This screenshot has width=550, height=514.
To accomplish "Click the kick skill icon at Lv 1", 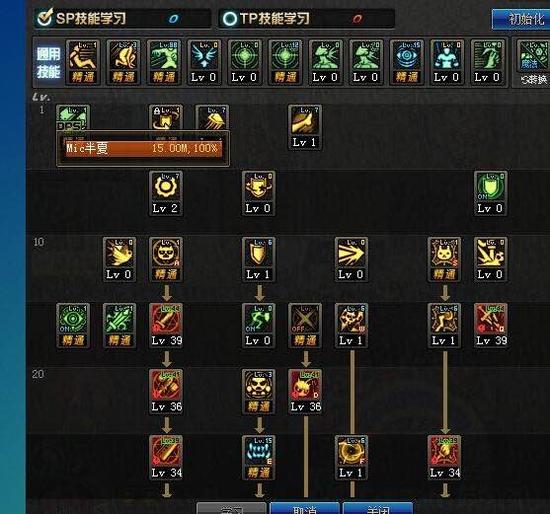I will [304, 127].
